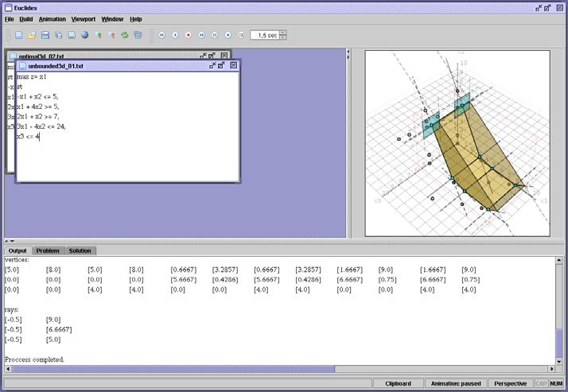Click the Clipboard status bar button

(x=398, y=384)
